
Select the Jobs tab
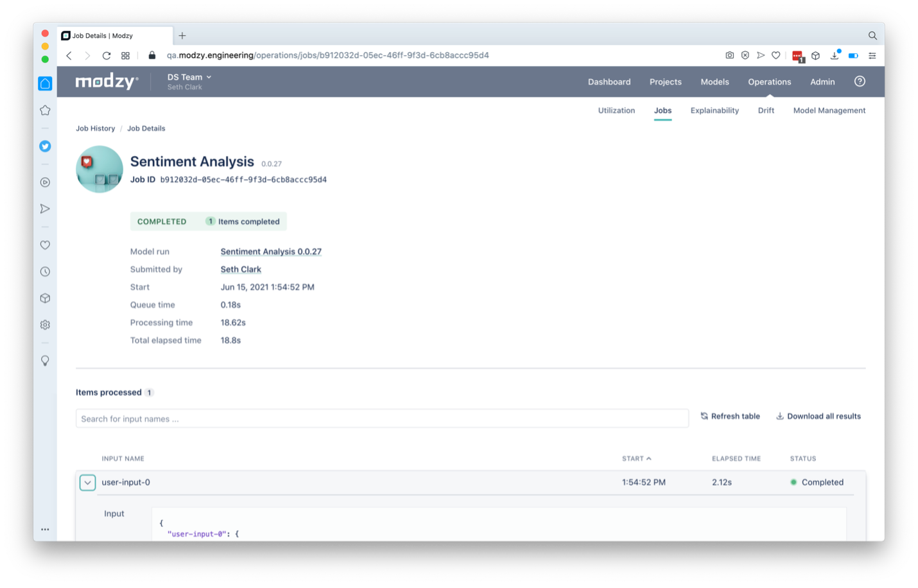(663, 110)
